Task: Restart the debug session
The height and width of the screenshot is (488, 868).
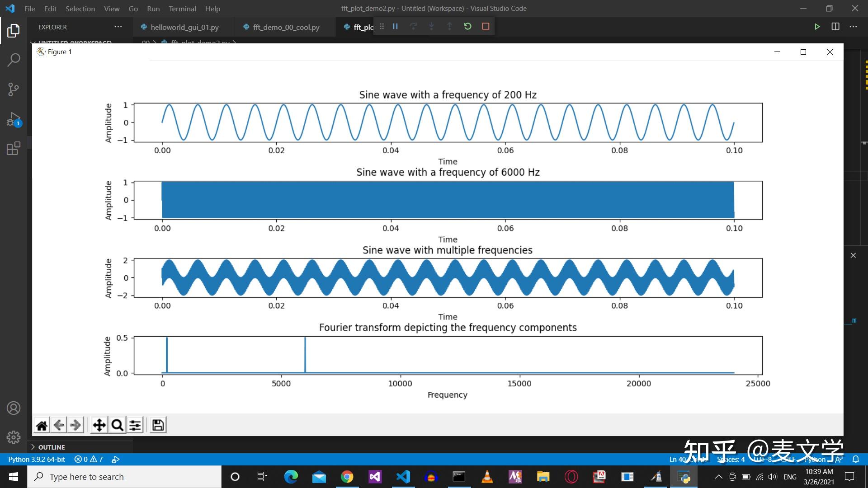Action: (x=467, y=27)
